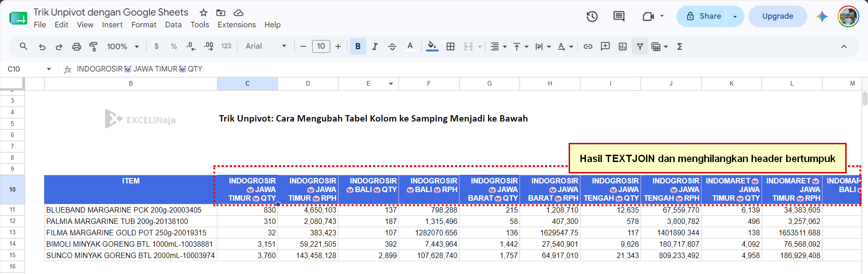Open the Share options arrow
The height and width of the screenshot is (274, 868).
(735, 16)
